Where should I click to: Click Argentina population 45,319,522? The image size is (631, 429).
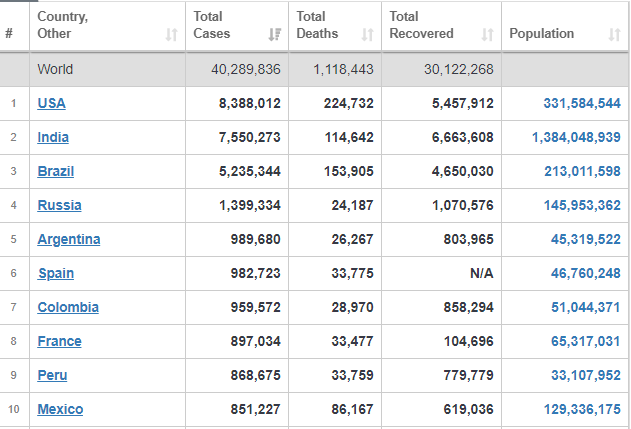pyautogui.click(x=586, y=239)
